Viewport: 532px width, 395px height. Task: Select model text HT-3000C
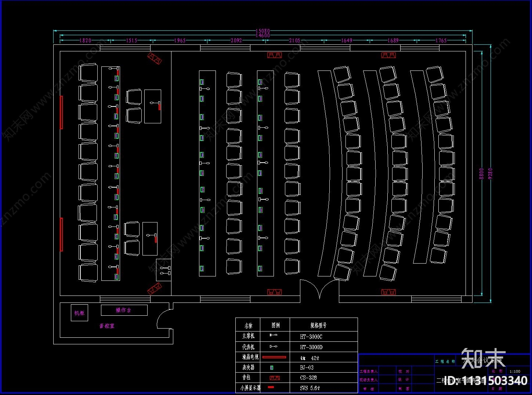[x=311, y=337]
